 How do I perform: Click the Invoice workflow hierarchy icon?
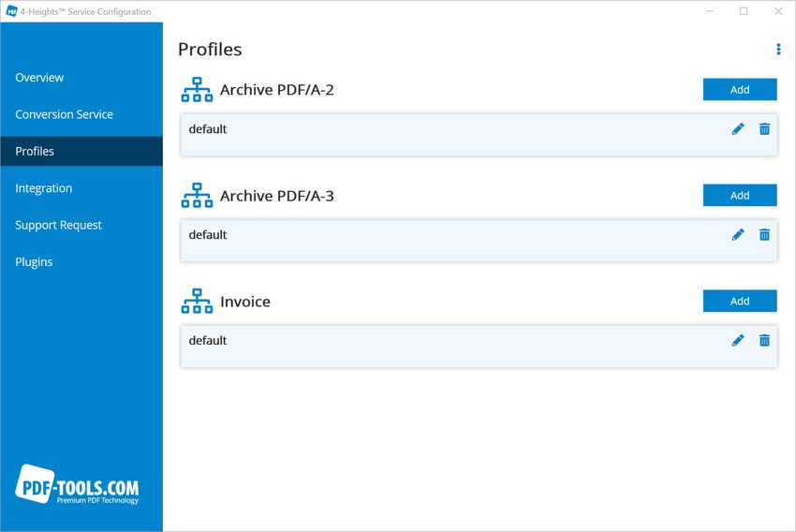[197, 301]
